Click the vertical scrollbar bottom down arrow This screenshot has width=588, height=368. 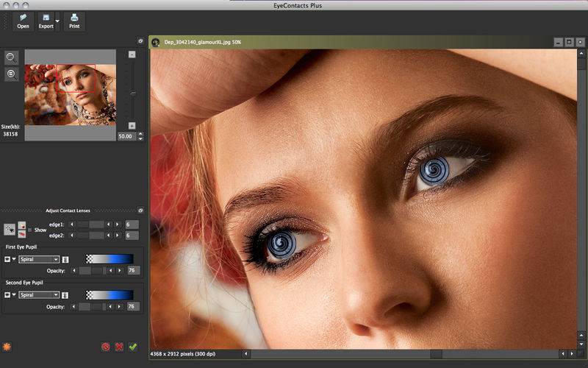tap(581, 344)
